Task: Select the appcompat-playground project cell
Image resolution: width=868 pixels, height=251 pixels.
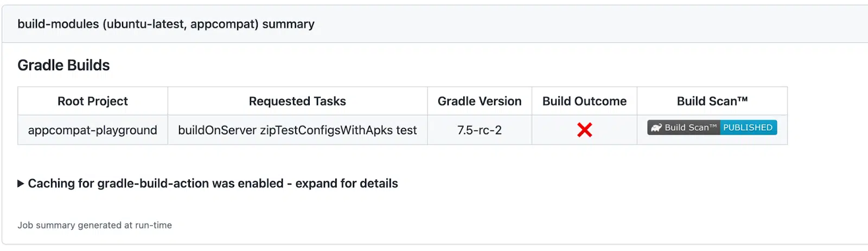Action: tap(93, 130)
